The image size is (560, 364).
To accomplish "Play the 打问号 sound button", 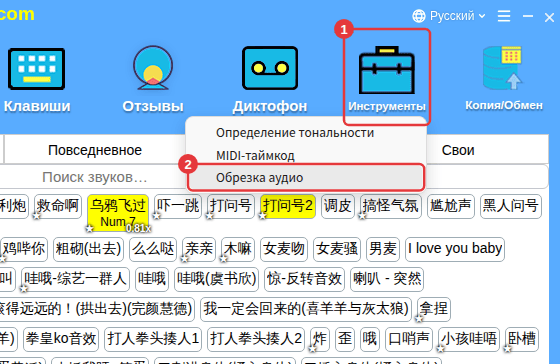I will (231, 206).
